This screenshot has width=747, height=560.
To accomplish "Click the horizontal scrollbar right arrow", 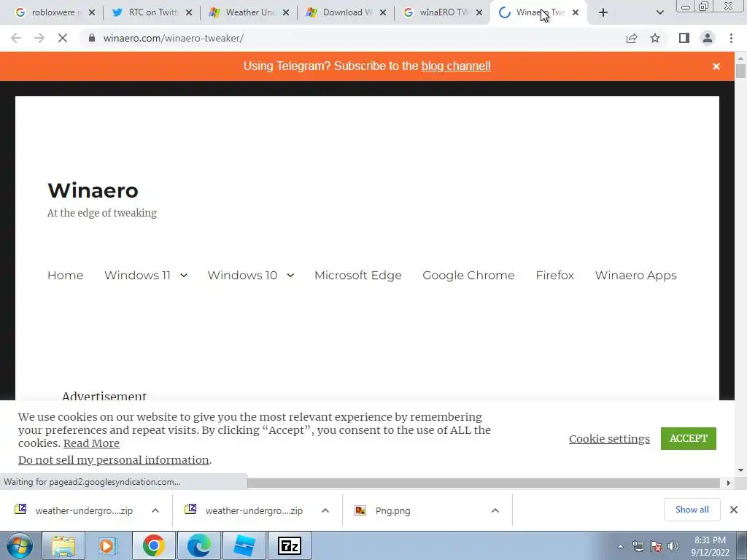I will click(729, 483).
